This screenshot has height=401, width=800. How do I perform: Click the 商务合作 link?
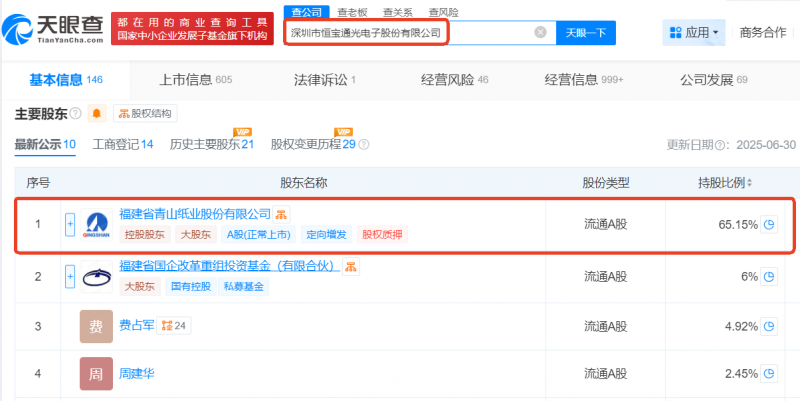(x=763, y=33)
